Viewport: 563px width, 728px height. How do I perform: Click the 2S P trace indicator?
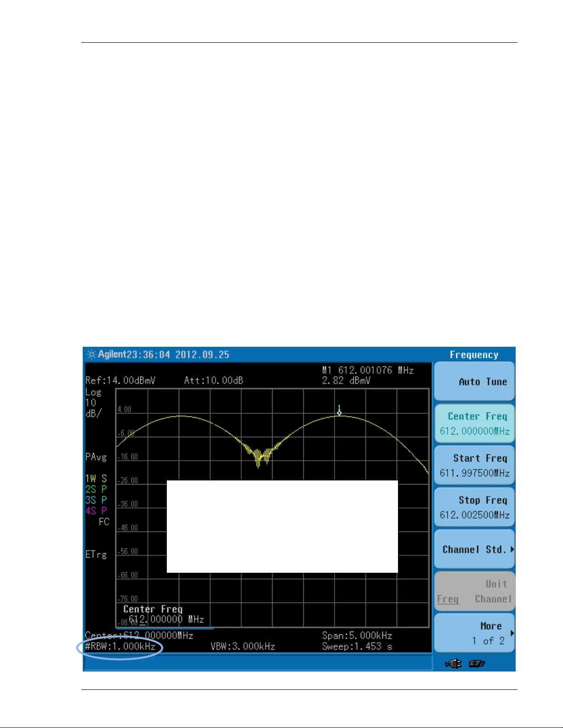(96, 489)
